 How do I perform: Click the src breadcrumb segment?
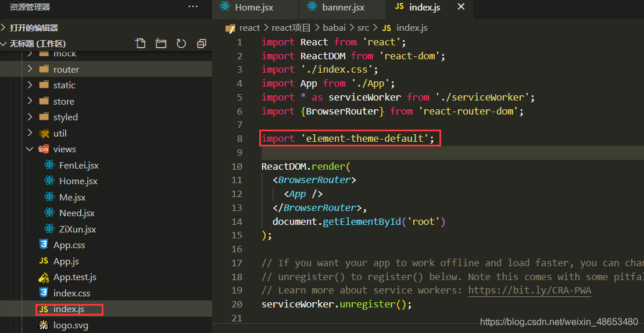click(x=363, y=28)
